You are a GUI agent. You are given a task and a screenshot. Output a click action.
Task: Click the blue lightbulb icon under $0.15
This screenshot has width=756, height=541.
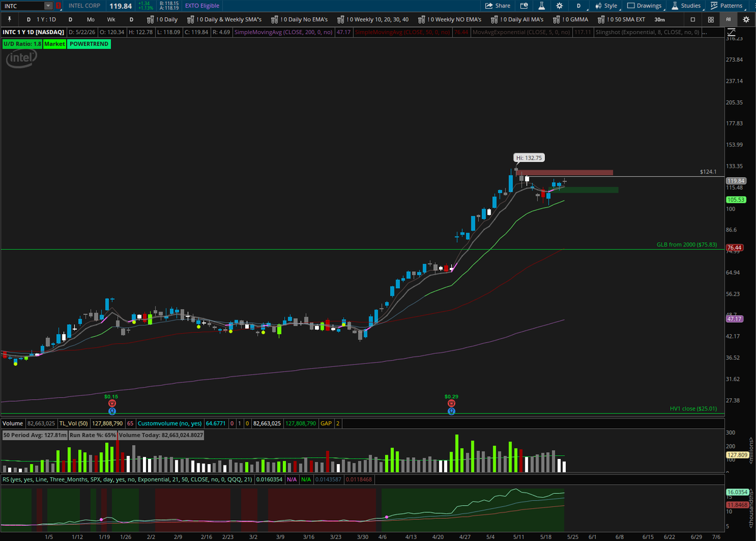tap(112, 411)
